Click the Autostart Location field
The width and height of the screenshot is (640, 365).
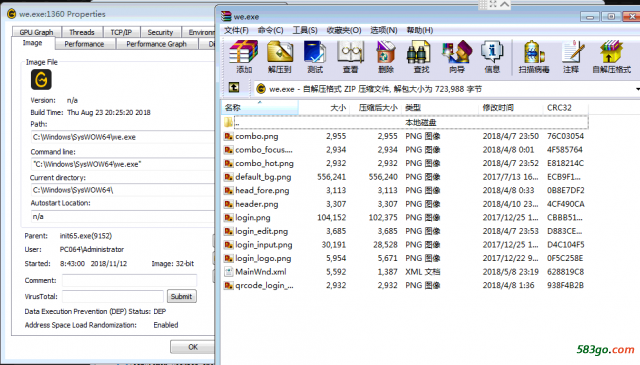[x=122, y=216]
